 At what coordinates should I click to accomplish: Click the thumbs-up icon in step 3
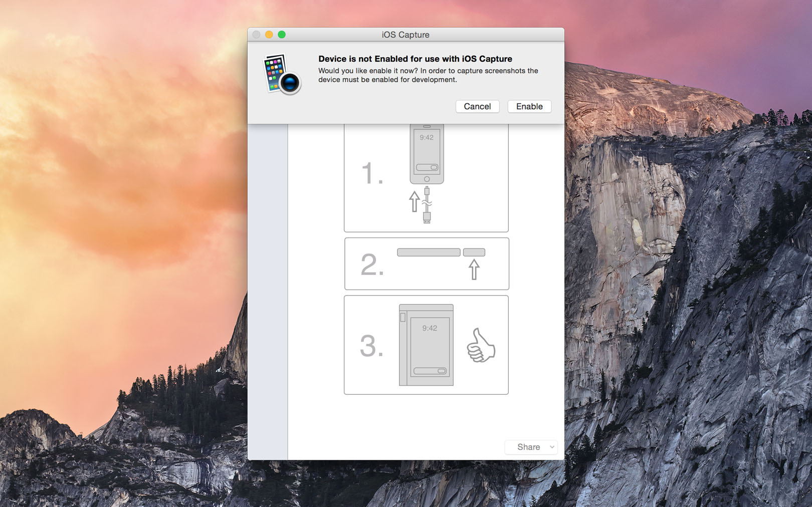481,345
